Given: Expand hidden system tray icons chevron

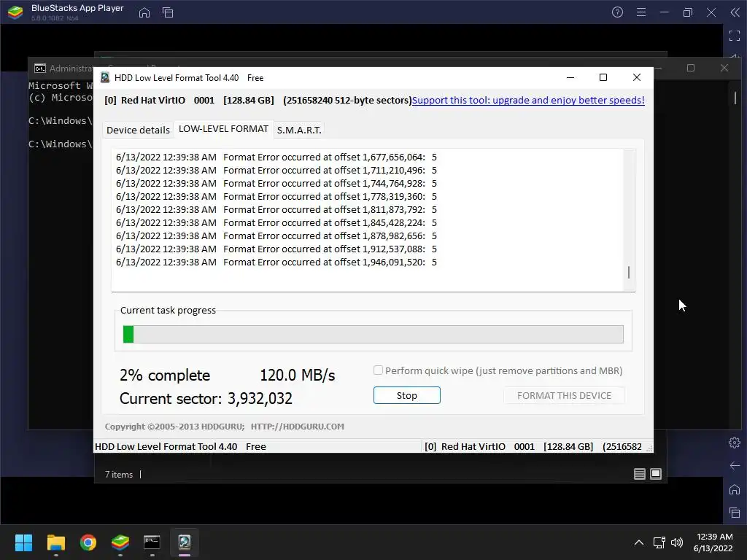Looking at the screenshot, I should (x=639, y=542).
